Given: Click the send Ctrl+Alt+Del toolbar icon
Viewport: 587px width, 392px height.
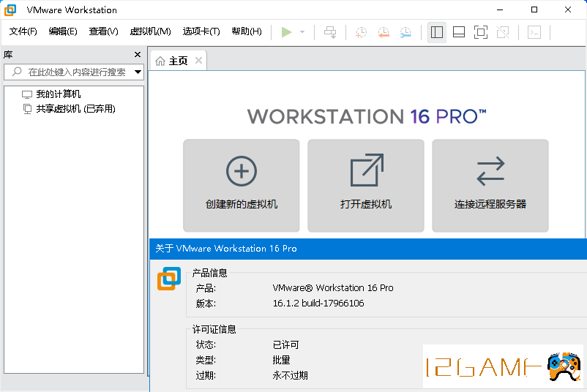Looking at the screenshot, I should click(x=330, y=32).
